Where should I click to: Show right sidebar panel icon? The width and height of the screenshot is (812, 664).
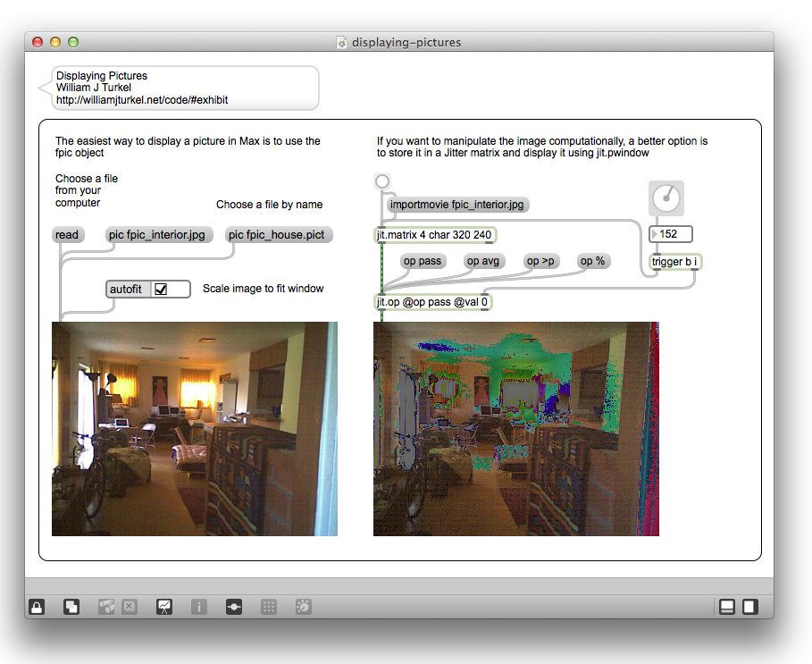pos(750,607)
